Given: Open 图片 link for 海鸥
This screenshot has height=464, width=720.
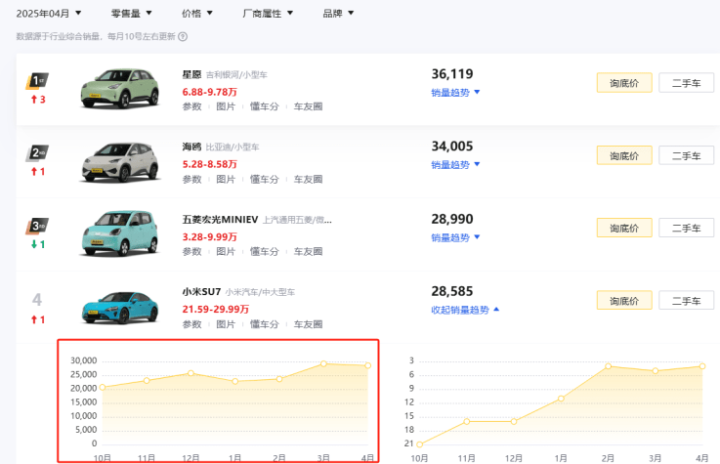Looking at the screenshot, I should click(225, 179).
